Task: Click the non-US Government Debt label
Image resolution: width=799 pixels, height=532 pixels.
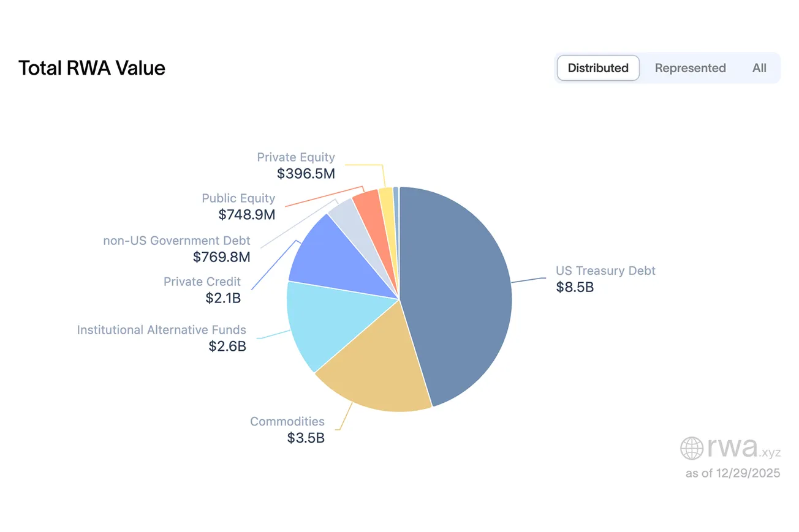Action: [x=176, y=241]
